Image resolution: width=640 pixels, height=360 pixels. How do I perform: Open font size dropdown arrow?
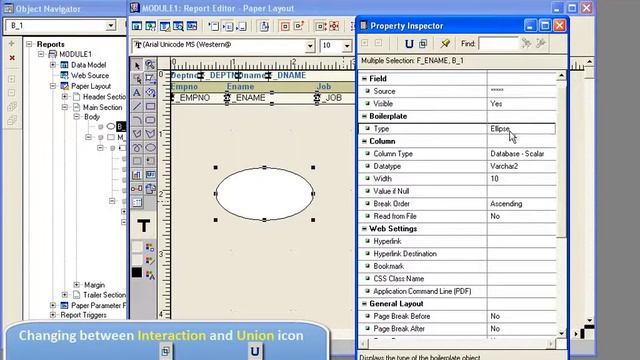pos(347,46)
